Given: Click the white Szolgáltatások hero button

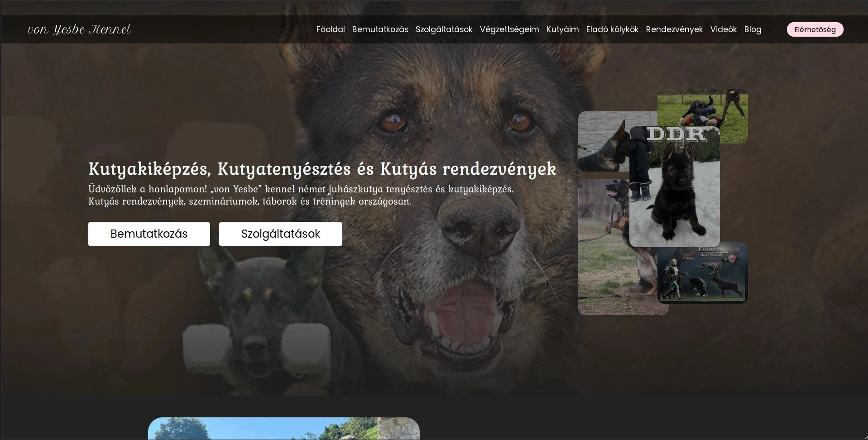Looking at the screenshot, I should pyautogui.click(x=280, y=234).
